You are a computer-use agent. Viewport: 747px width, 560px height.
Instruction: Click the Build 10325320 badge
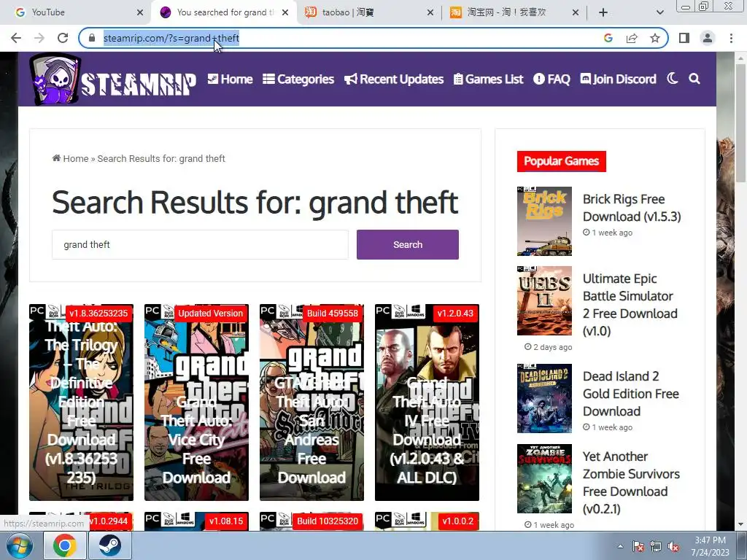coord(328,521)
